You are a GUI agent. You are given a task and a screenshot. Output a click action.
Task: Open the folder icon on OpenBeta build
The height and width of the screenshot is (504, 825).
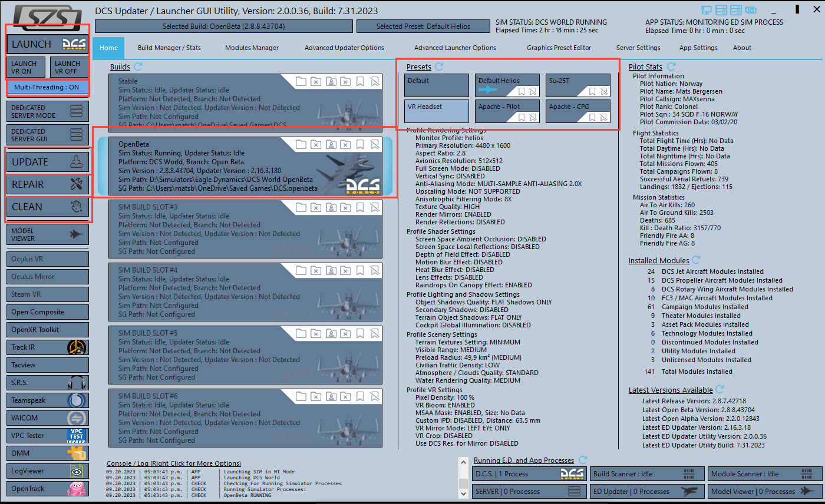click(x=301, y=144)
